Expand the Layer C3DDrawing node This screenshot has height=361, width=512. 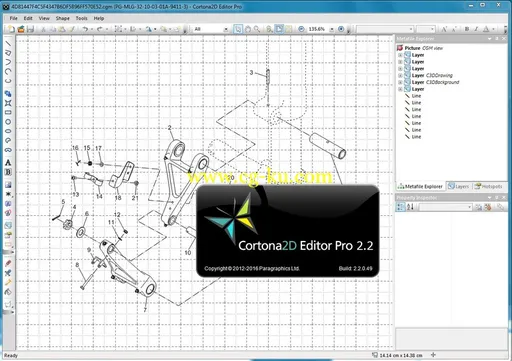[x=400, y=75]
